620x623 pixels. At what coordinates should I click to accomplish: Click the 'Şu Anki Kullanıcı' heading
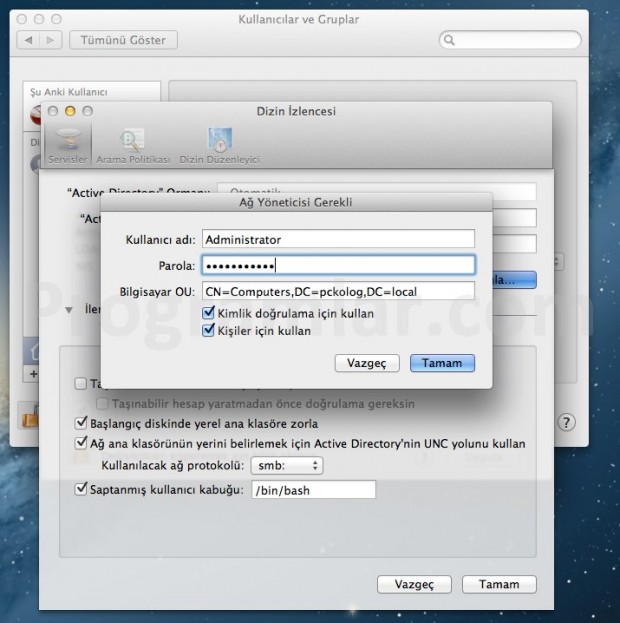tap(69, 92)
